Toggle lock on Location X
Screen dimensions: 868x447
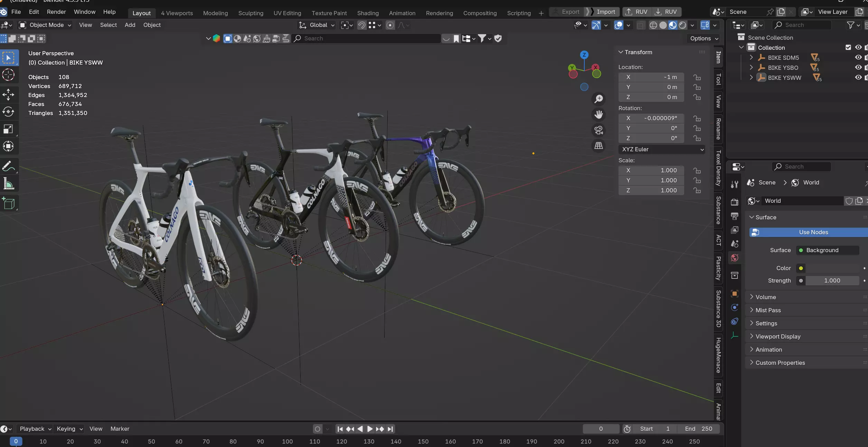tap(697, 77)
